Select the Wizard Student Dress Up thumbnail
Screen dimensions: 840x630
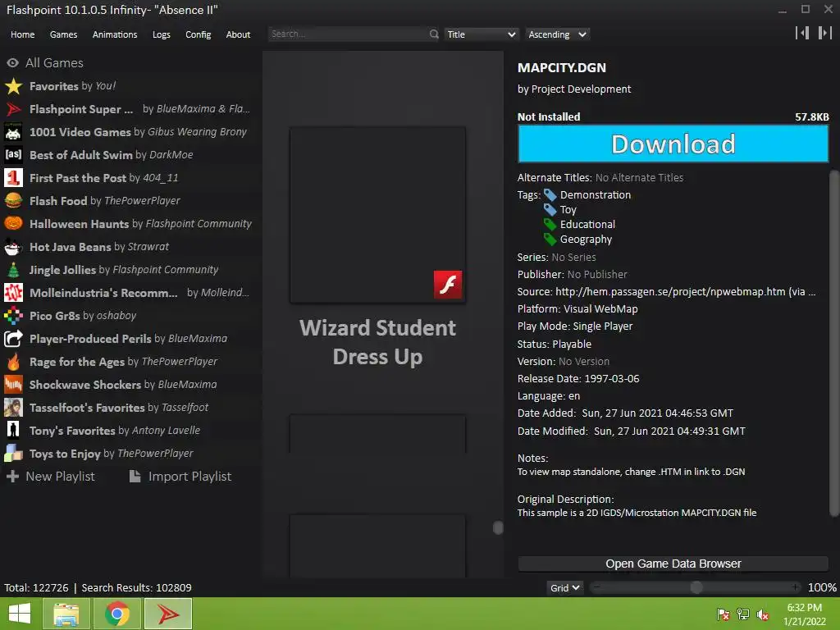point(377,215)
